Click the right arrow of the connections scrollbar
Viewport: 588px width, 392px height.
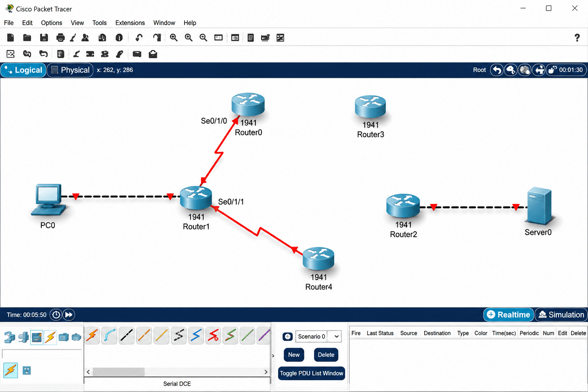266,372
